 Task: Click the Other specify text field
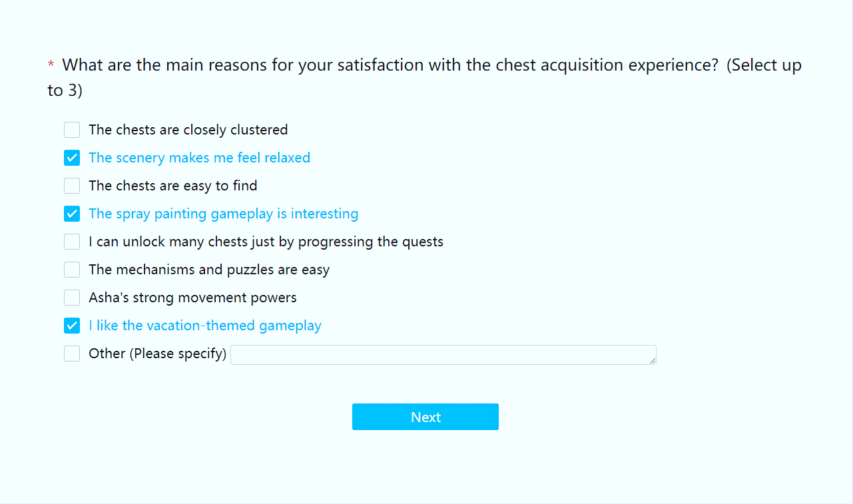pyautogui.click(x=443, y=354)
